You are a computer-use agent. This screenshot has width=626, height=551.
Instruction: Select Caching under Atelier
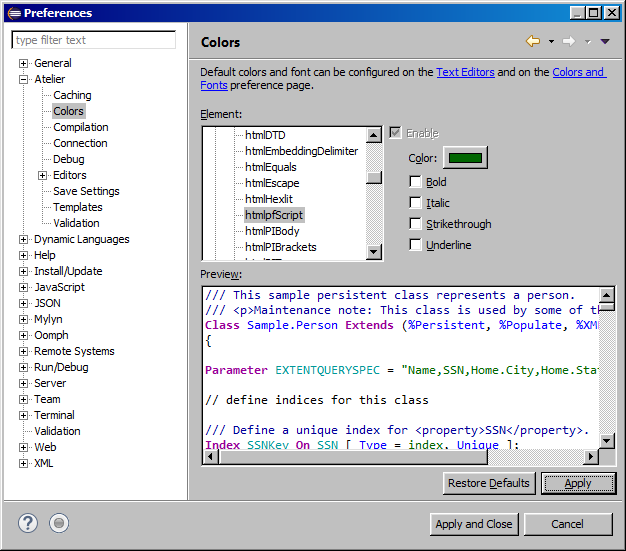click(x=72, y=95)
